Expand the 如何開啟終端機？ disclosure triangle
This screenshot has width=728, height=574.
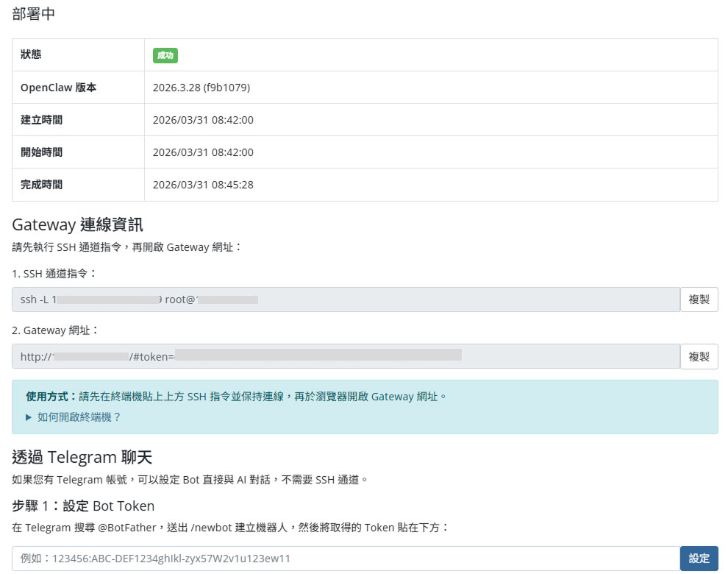(29, 417)
